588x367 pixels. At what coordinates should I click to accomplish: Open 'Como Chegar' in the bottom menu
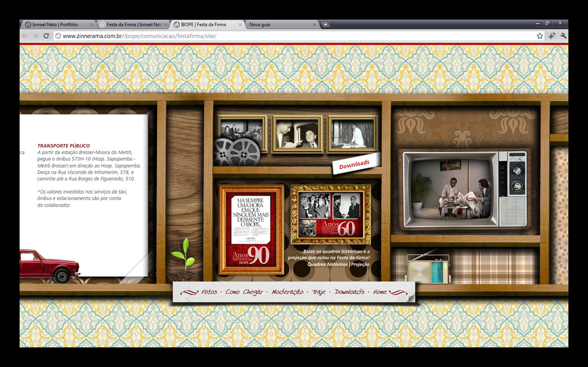[244, 292]
